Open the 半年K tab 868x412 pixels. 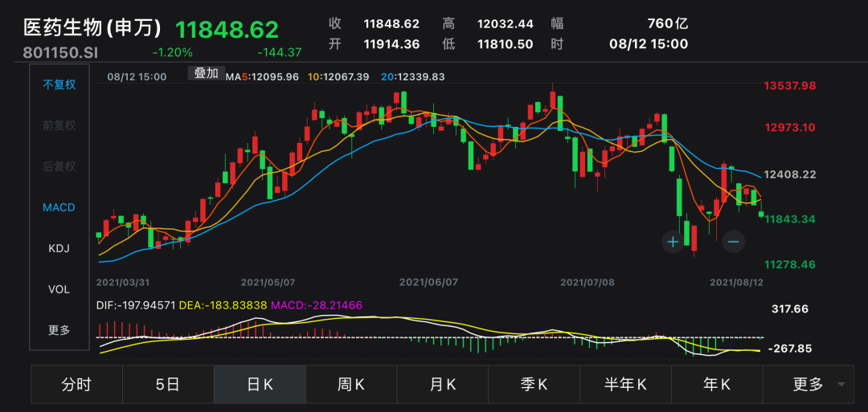pyautogui.click(x=625, y=385)
